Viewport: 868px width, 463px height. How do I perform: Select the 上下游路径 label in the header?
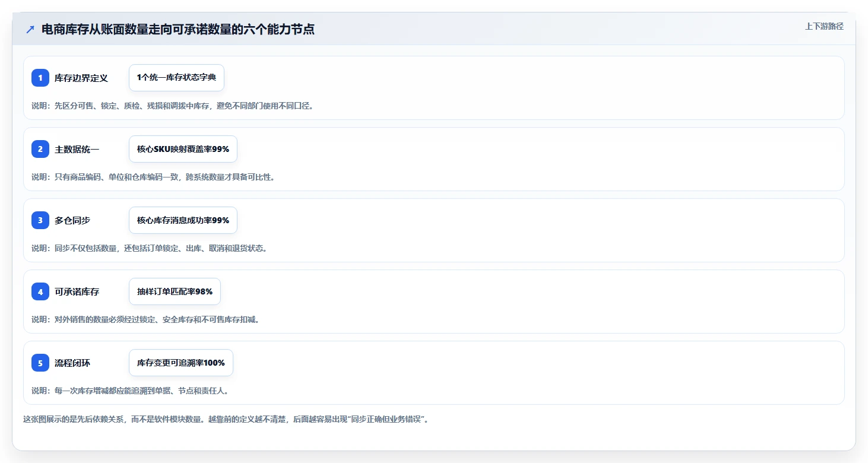824,26
